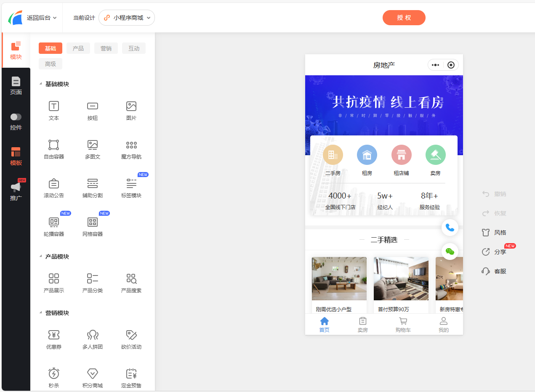Click the 4000+ 全国线下门店 stat

click(340, 201)
